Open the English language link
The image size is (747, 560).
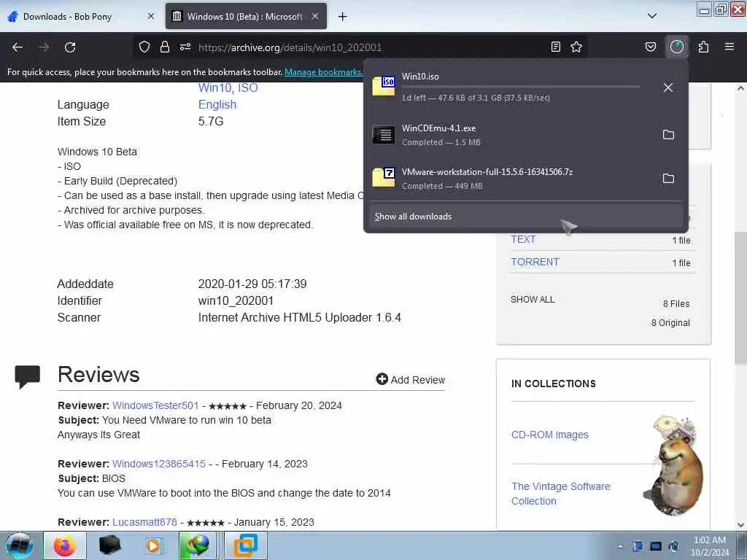(217, 105)
